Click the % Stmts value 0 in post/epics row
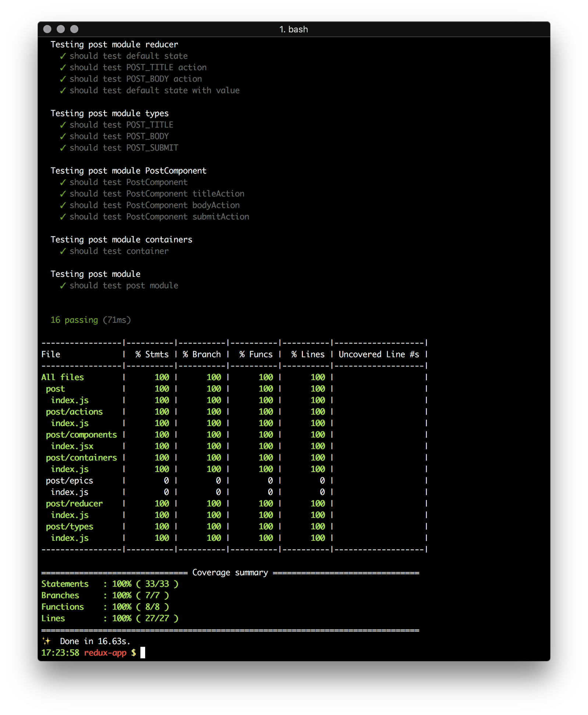588x715 pixels. 166,481
